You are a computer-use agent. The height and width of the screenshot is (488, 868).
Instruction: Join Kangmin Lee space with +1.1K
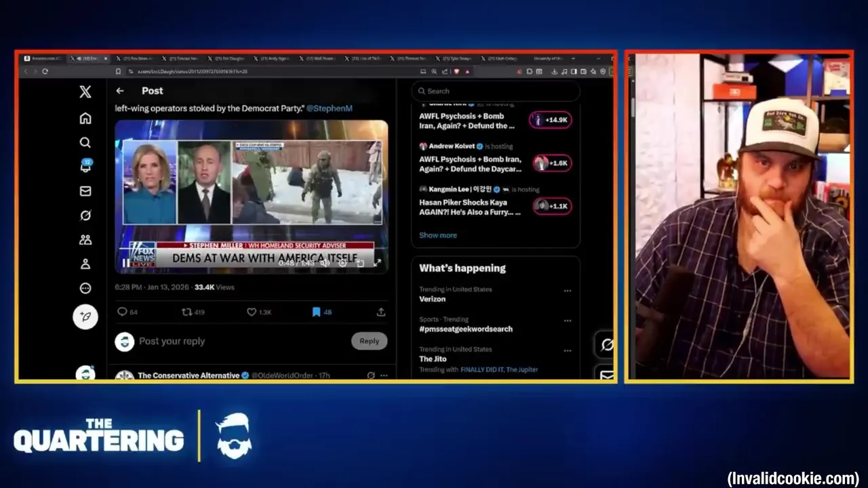click(x=552, y=206)
